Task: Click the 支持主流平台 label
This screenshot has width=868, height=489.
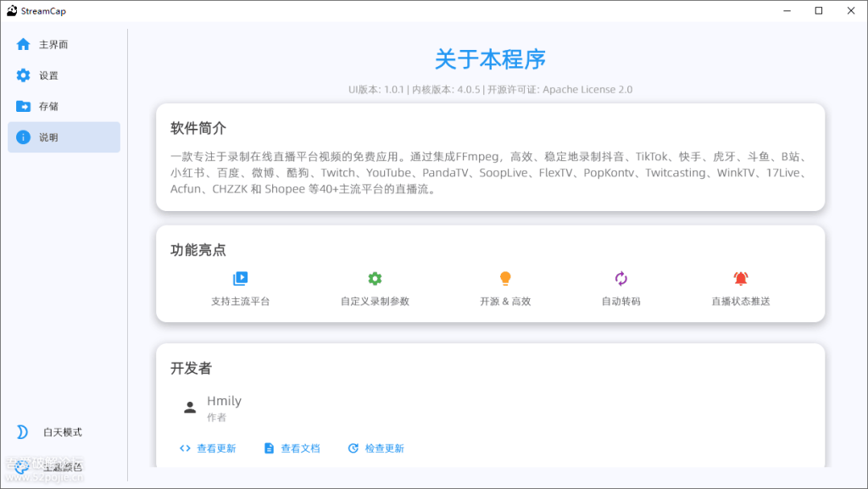Action: (240, 302)
